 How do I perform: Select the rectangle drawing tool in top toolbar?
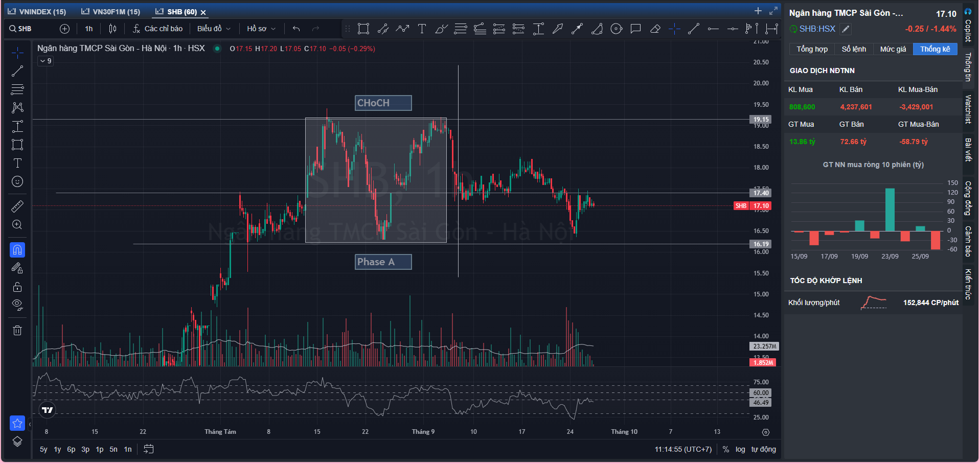coord(363,29)
